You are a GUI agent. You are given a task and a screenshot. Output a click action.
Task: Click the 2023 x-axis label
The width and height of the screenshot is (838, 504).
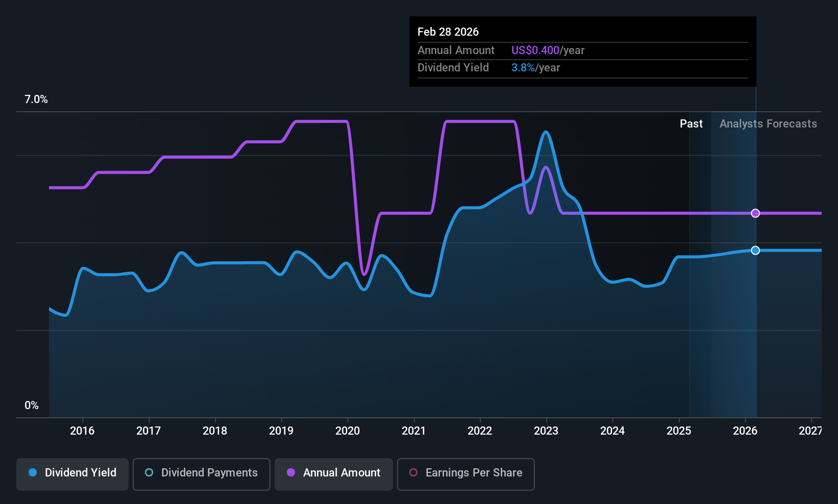coord(546,431)
